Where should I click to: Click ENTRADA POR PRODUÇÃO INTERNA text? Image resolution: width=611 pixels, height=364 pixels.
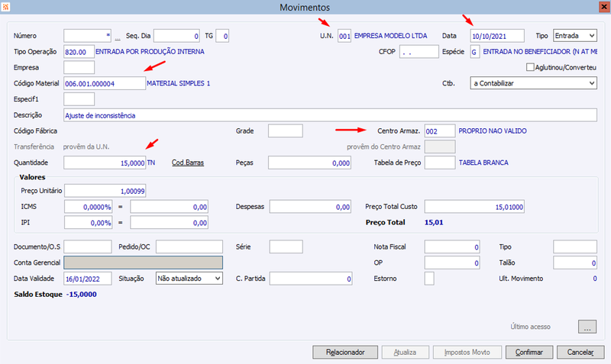click(x=150, y=51)
